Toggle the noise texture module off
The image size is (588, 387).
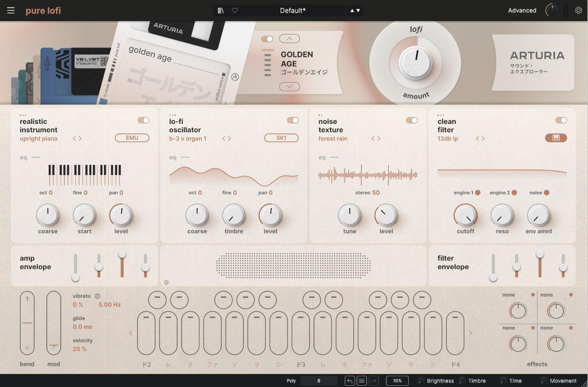pos(412,120)
